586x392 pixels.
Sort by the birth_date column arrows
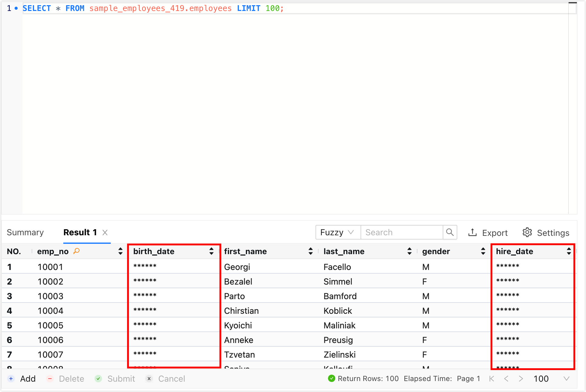pyautogui.click(x=211, y=251)
